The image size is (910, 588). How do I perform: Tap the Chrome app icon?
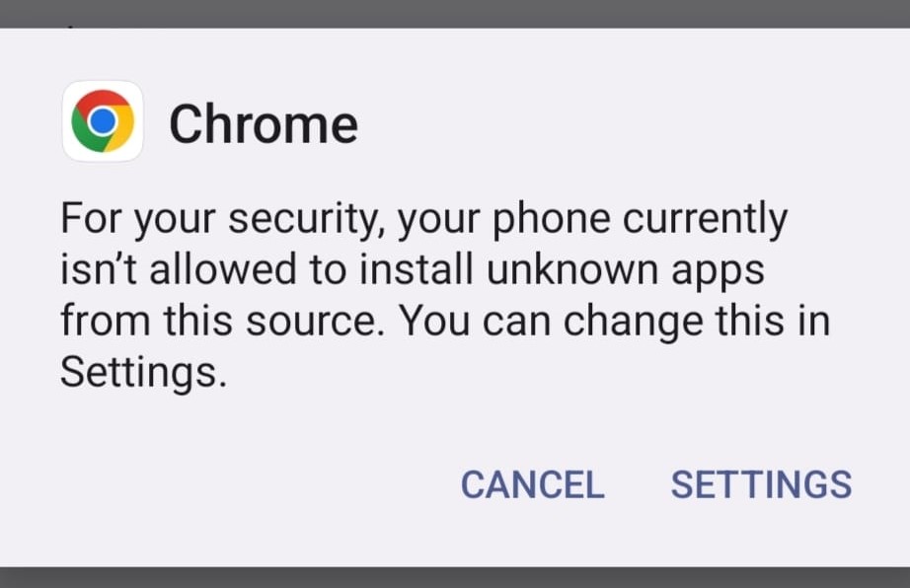click(103, 121)
